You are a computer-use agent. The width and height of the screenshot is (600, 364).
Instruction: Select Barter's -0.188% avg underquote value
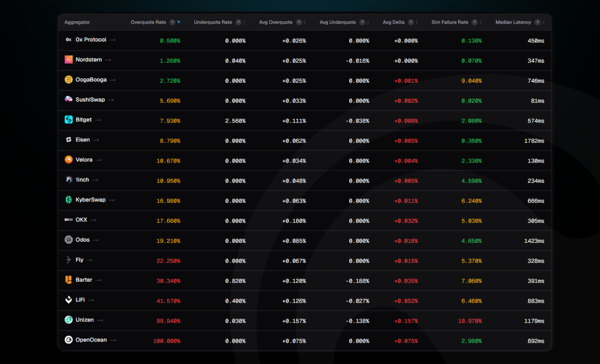point(357,281)
